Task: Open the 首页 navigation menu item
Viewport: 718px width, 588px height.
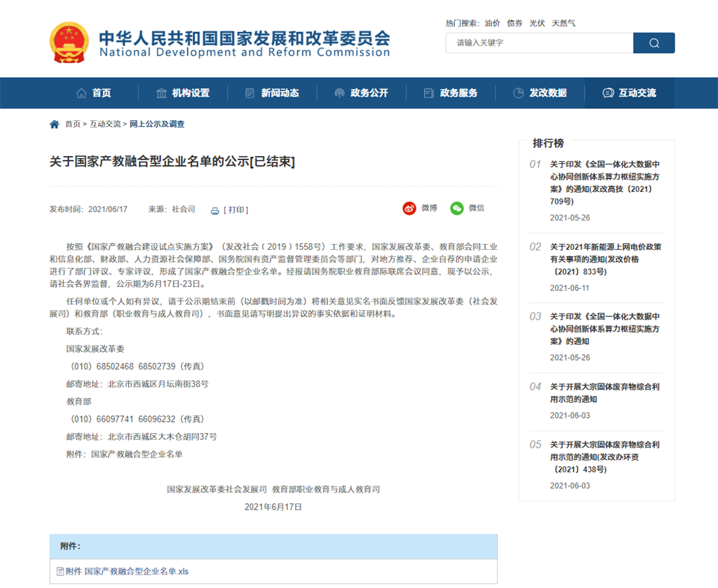Action: [x=94, y=93]
